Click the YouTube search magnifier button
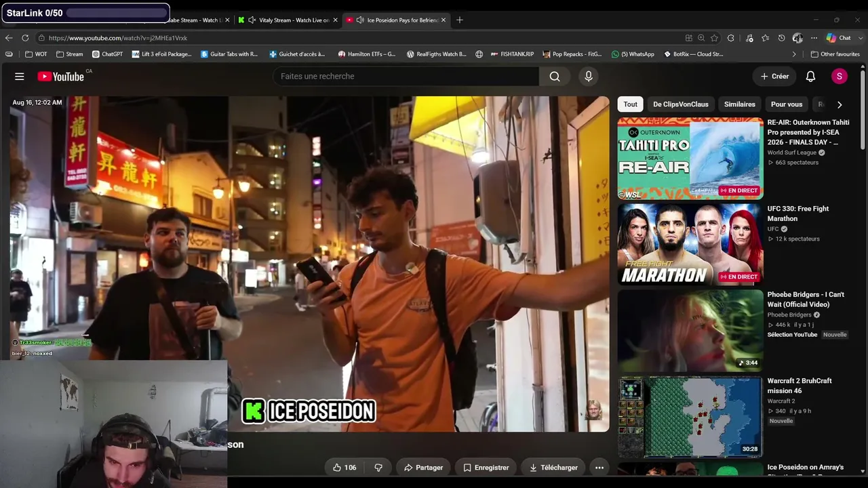 pos(555,77)
